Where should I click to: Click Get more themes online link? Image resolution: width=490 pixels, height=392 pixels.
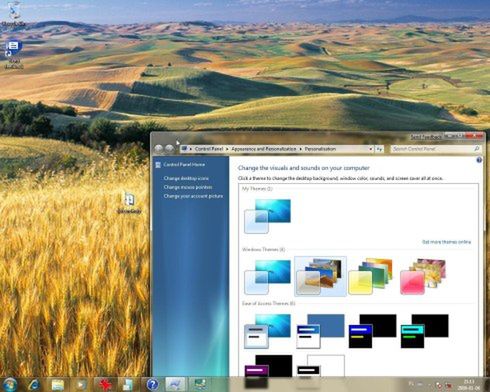tap(446, 242)
